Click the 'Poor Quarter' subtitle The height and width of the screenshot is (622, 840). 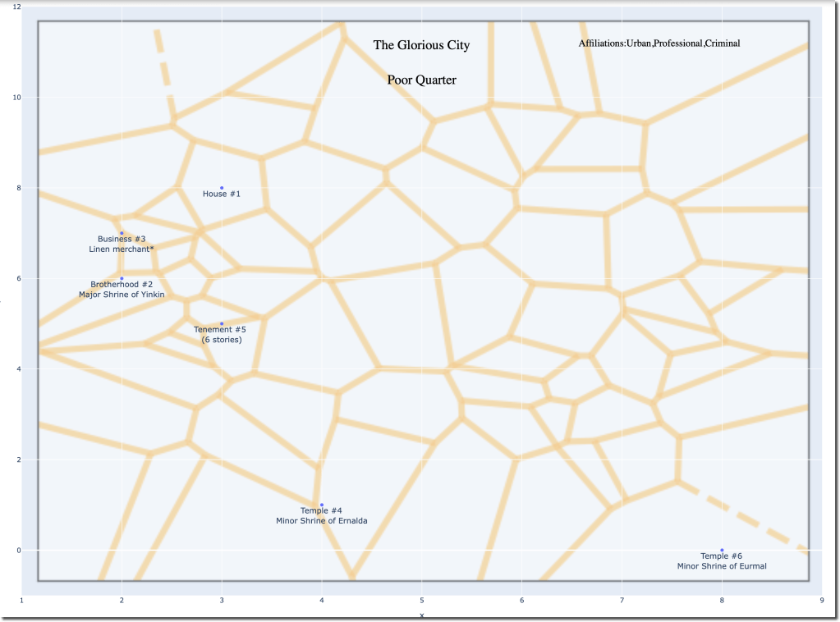[x=421, y=80]
